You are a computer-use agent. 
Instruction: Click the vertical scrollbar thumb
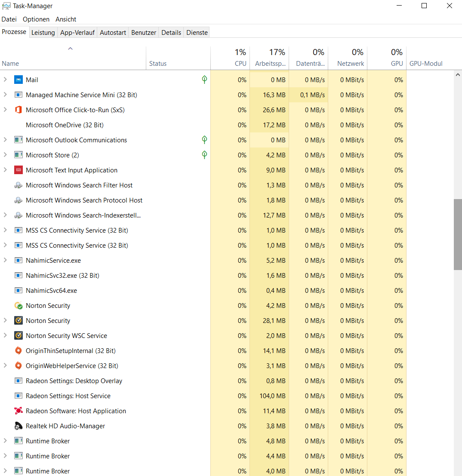[458, 234]
